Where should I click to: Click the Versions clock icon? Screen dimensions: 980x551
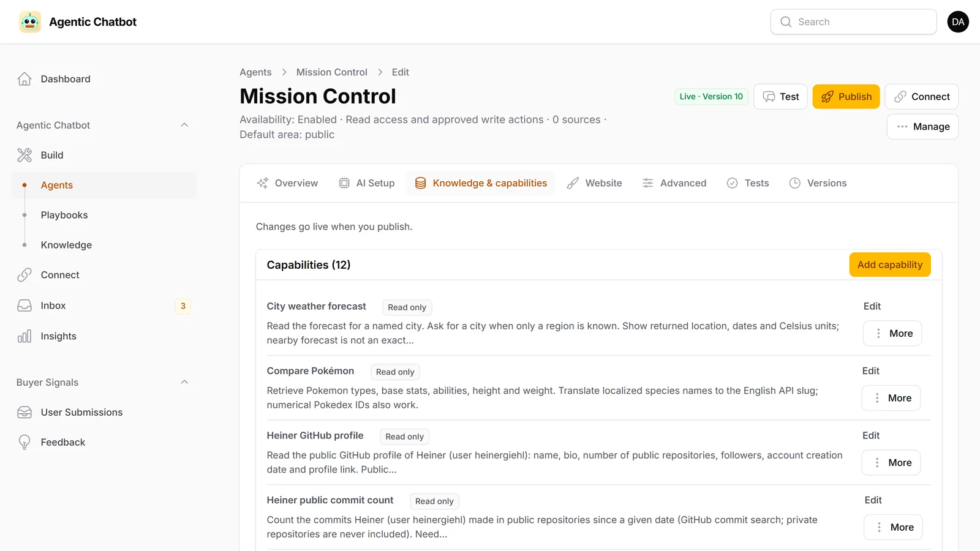click(795, 183)
